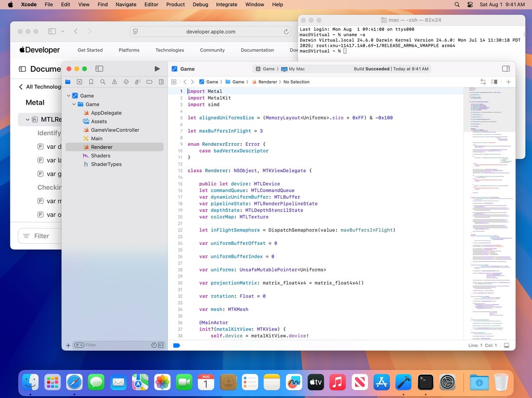Collapse the Game project root item
Viewport: 532px width, 398px height.
[69, 95]
